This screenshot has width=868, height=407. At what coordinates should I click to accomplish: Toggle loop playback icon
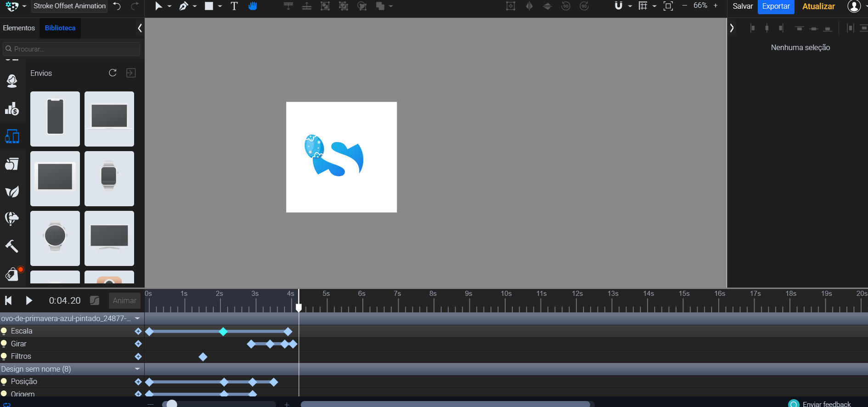[x=6, y=405]
